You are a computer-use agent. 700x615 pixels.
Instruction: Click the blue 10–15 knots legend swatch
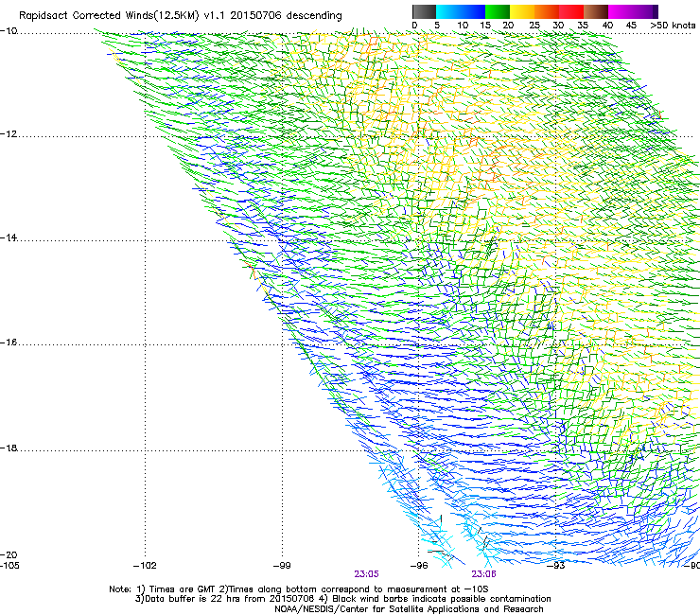point(473,11)
